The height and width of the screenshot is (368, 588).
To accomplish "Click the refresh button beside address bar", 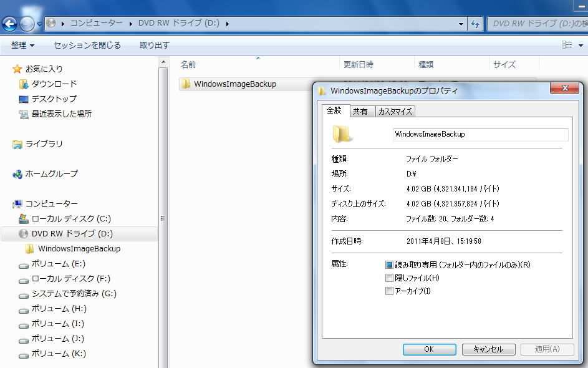I will tap(475, 24).
